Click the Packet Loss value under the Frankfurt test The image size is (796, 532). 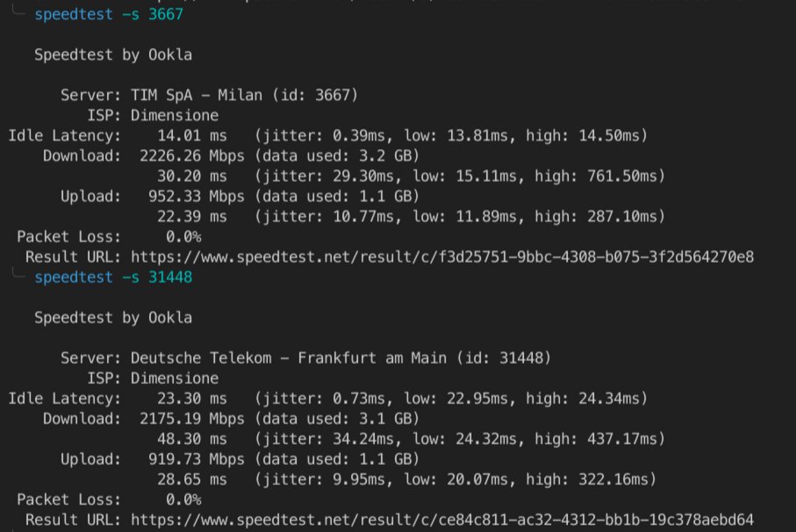click(x=183, y=500)
